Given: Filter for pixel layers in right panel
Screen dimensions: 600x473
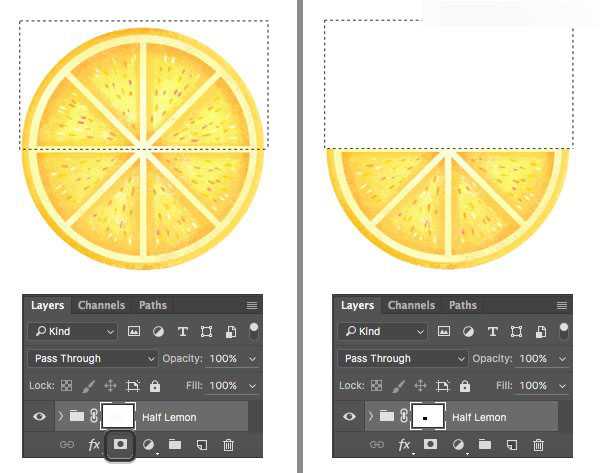Looking at the screenshot, I should [x=444, y=331].
